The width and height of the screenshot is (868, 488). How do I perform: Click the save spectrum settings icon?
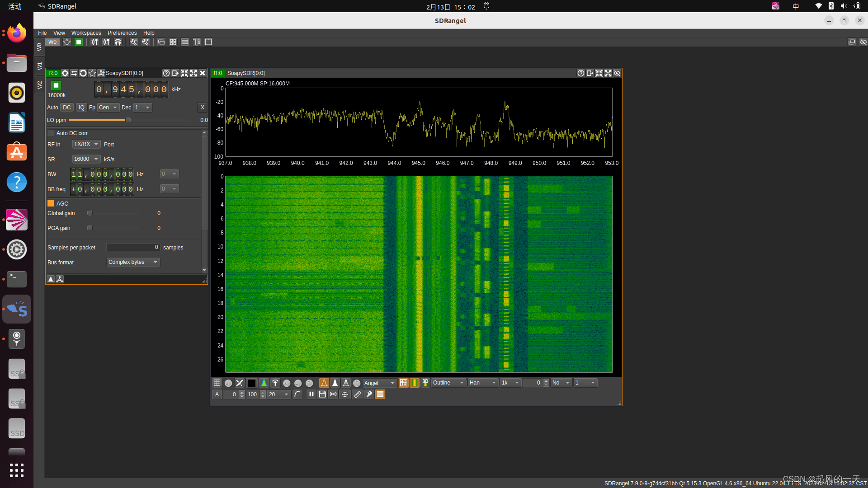322,394
